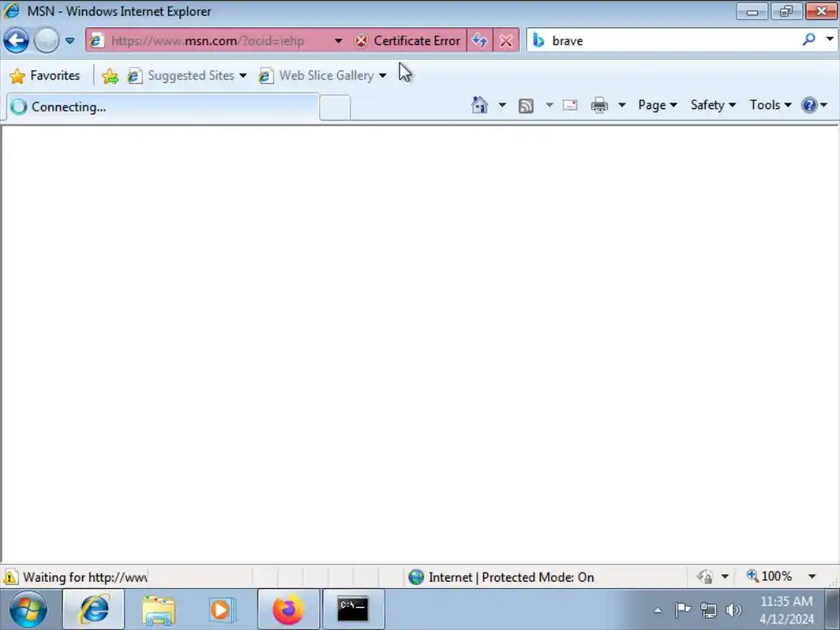This screenshot has width=840, height=630.
Task: Select the Connecting... tab
Action: point(163,107)
